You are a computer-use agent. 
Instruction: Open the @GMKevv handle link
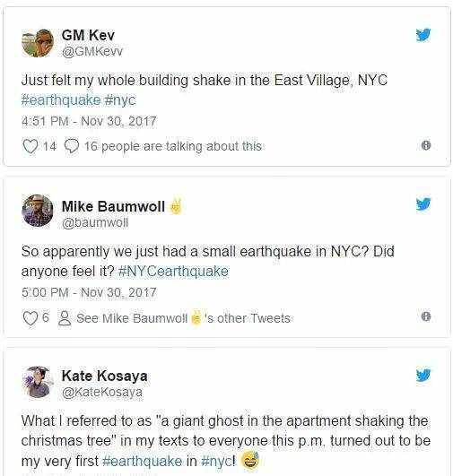coord(92,51)
